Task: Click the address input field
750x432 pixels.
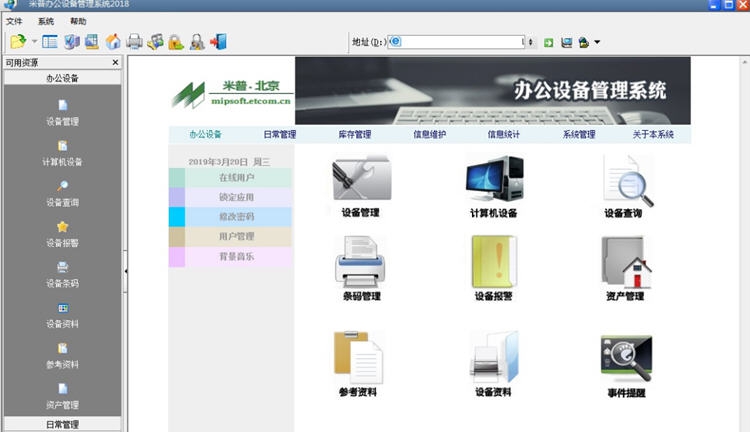Action: pyautogui.click(x=456, y=42)
